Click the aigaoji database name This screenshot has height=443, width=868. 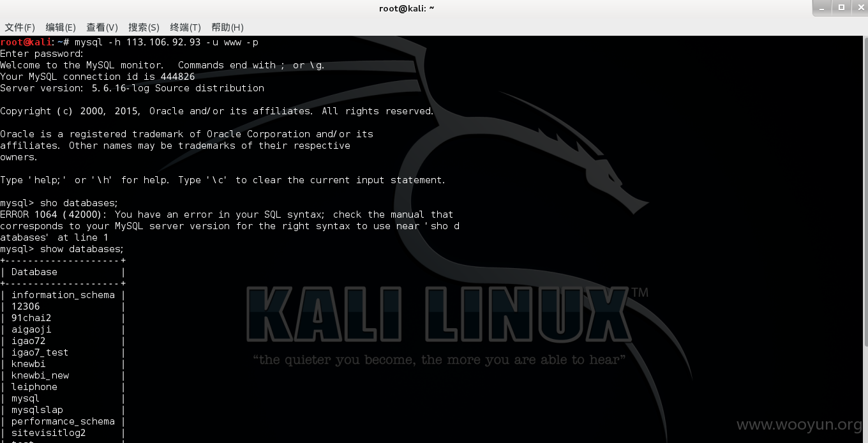[x=31, y=329]
